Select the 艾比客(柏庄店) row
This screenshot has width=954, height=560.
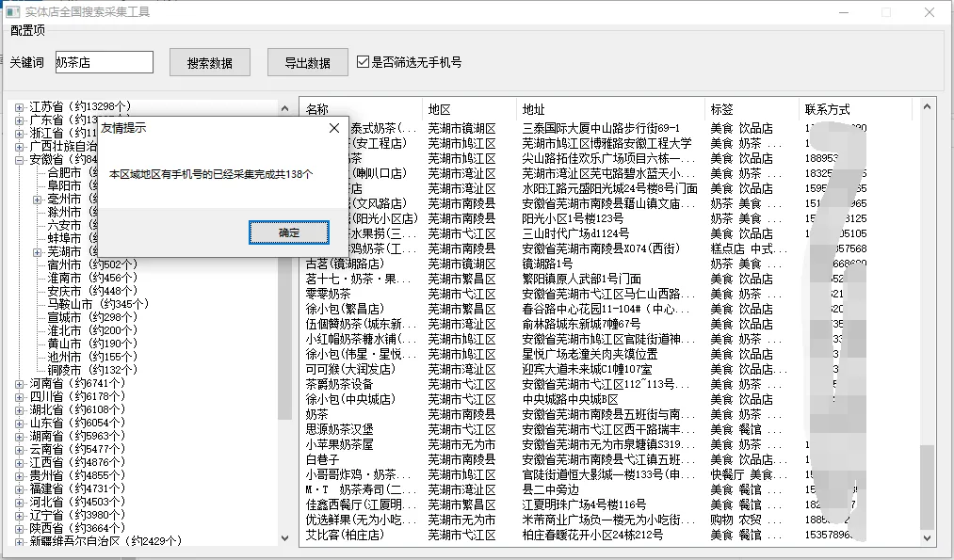pos(345,535)
